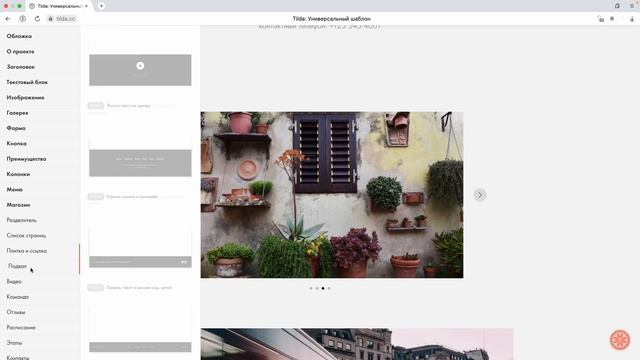Open the Магазин block category

pos(18,204)
